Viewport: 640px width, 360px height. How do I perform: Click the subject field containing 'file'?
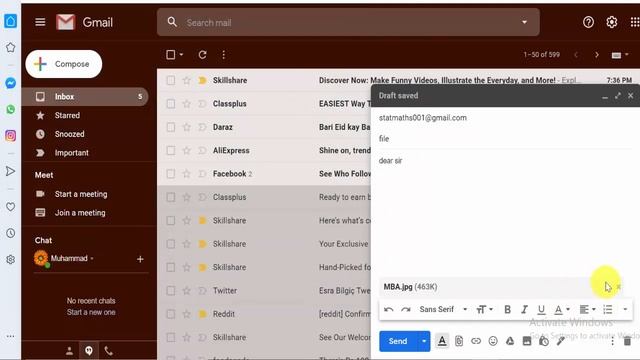tap(505, 139)
